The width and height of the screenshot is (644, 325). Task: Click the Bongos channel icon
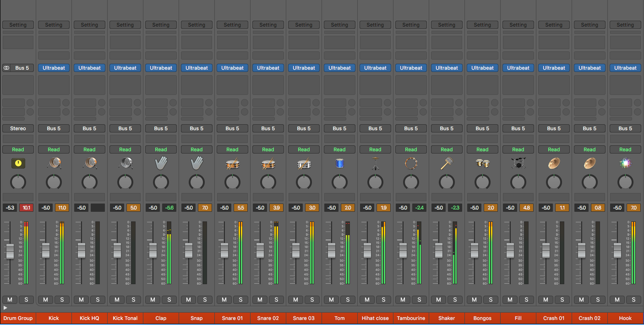482,163
